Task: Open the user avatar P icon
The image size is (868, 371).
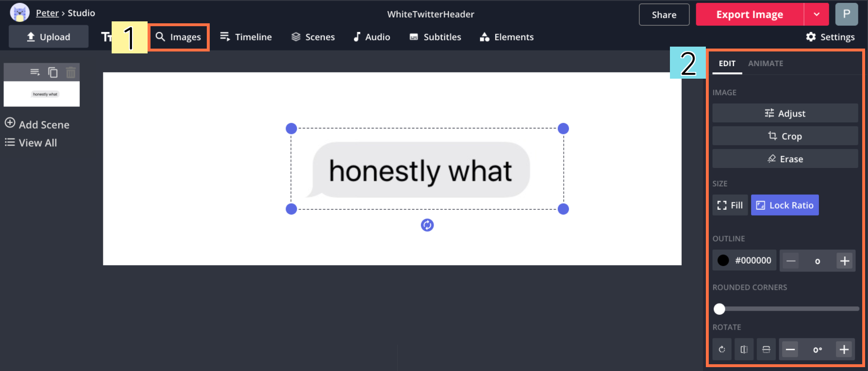Action: [x=846, y=14]
